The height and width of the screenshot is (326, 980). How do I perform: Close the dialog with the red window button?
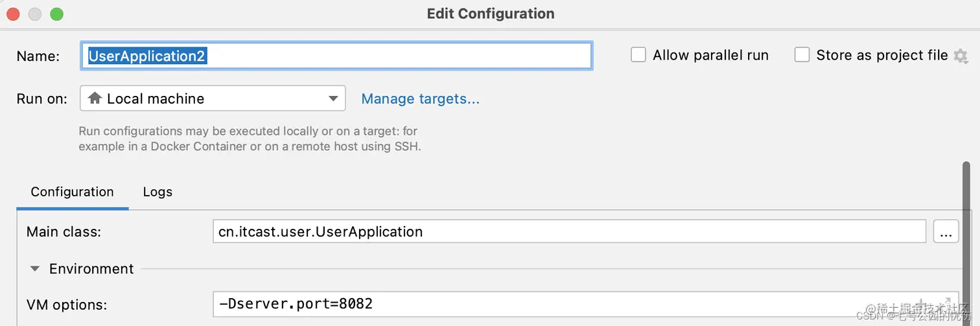tap(14, 14)
